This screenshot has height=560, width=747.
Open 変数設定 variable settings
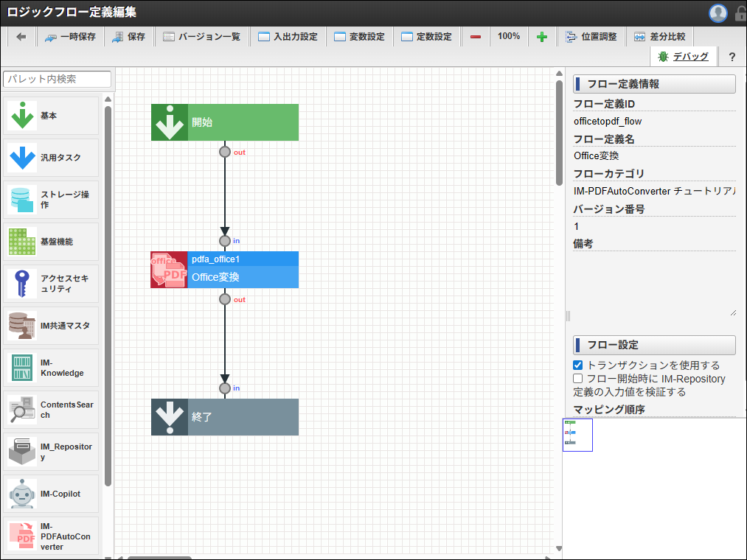(359, 37)
